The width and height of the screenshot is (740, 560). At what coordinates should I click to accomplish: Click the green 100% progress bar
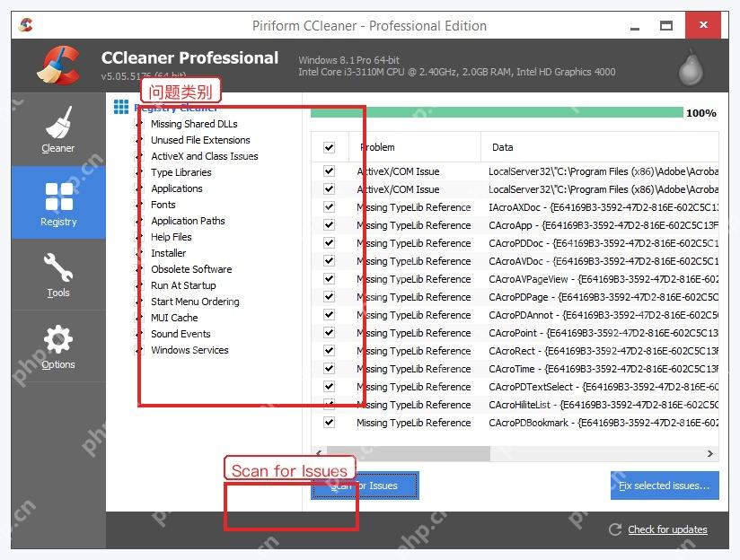[497, 112]
